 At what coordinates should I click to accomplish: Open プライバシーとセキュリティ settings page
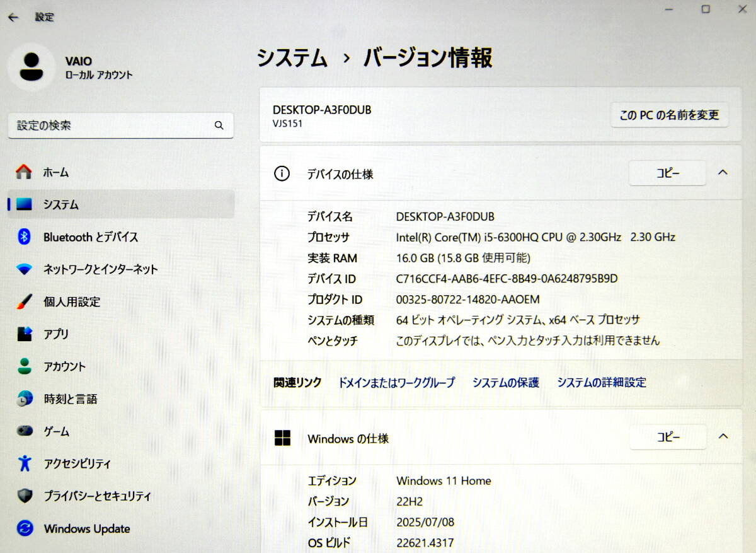tap(121, 496)
